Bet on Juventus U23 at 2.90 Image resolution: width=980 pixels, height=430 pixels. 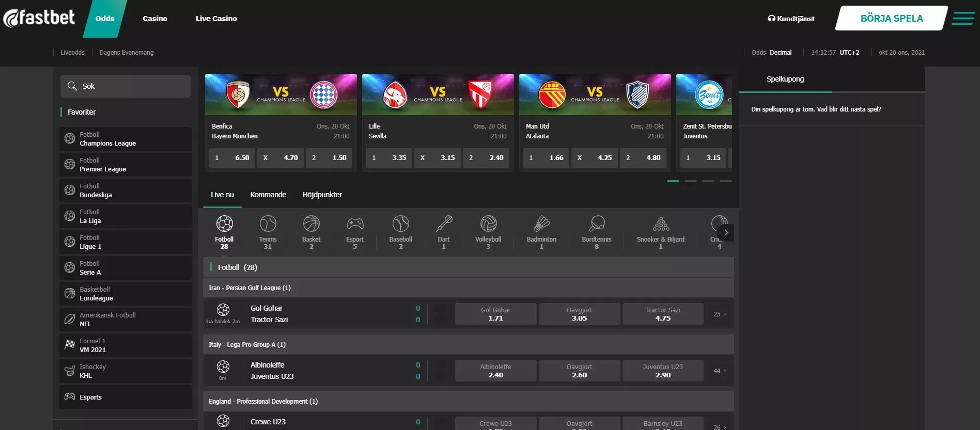click(x=663, y=371)
